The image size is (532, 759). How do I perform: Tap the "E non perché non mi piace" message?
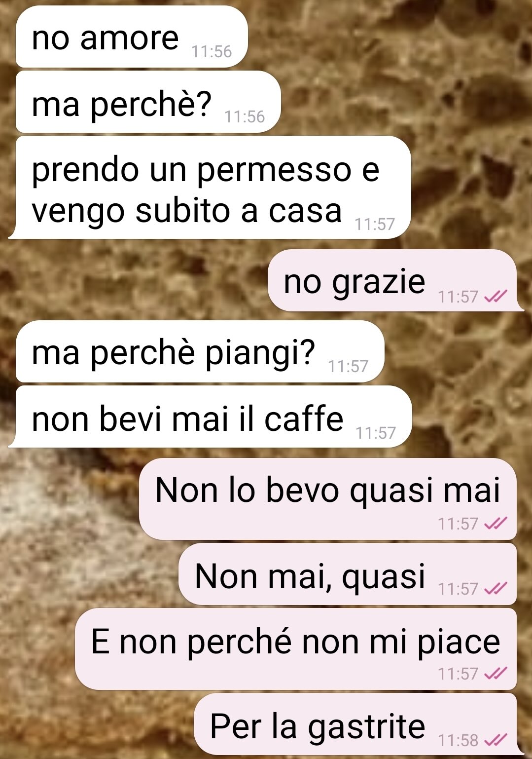tap(296, 649)
